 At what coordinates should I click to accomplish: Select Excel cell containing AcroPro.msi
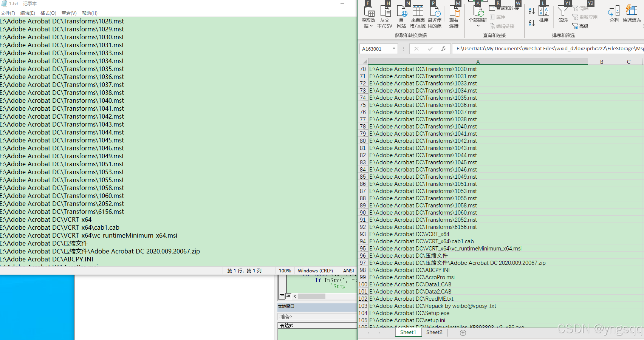click(x=478, y=277)
